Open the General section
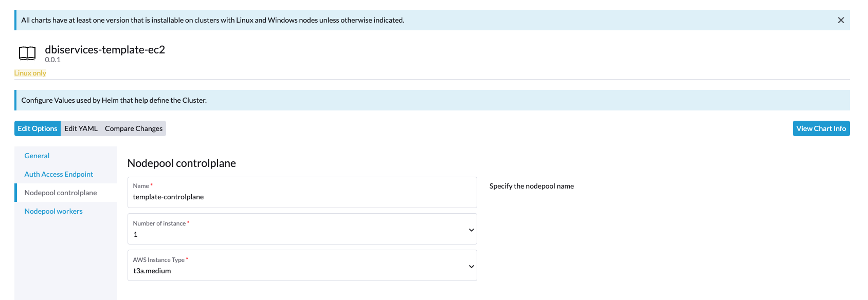Image resolution: width=868 pixels, height=300 pixels. (37, 156)
